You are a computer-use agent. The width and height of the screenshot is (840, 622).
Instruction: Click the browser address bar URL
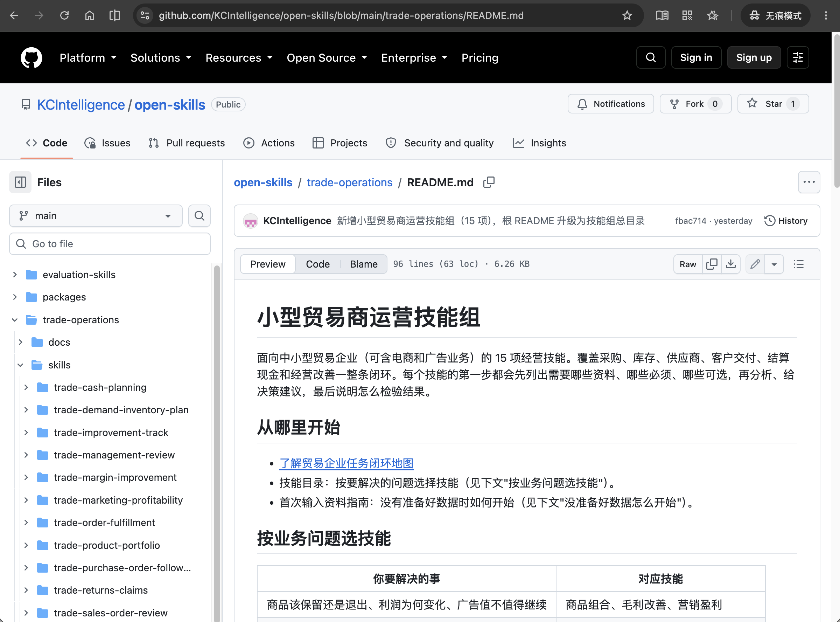341,15
